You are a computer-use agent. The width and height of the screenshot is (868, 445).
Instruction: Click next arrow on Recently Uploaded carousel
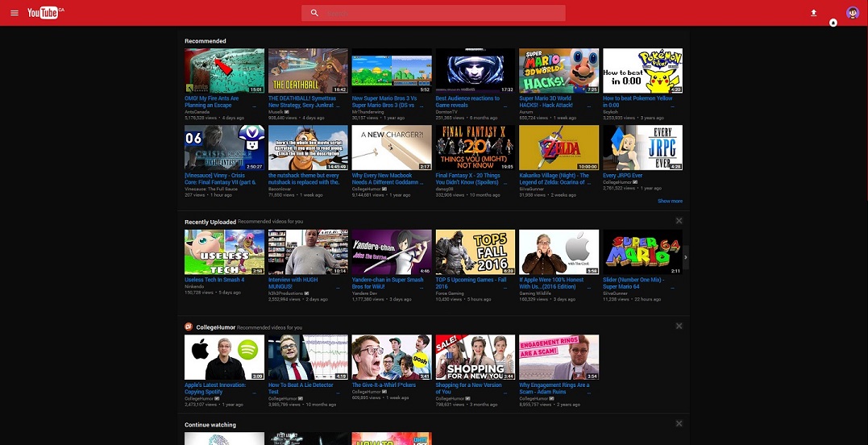tap(686, 257)
